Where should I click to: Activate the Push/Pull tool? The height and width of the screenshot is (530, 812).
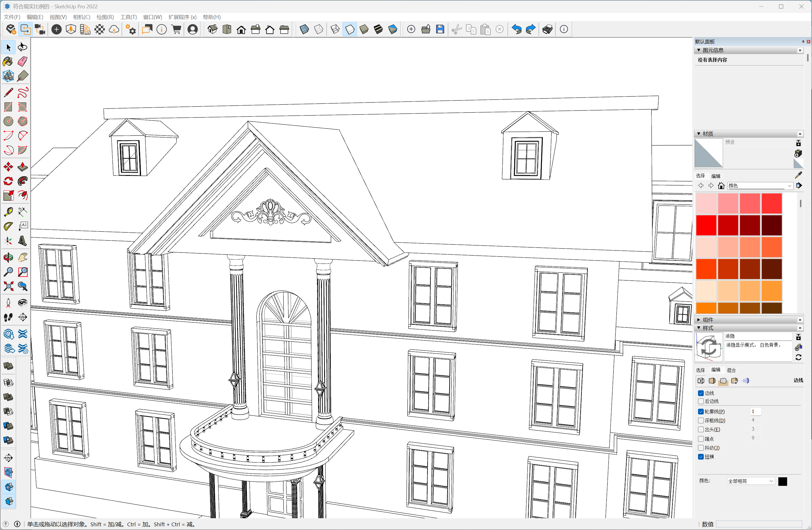(x=22, y=167)
